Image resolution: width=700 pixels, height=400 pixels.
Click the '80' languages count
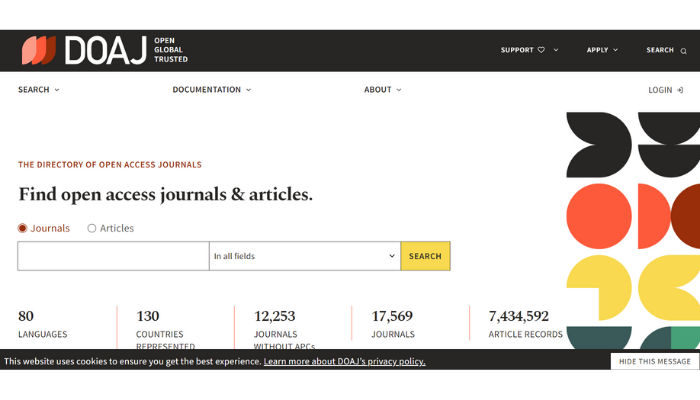[26, 316]
